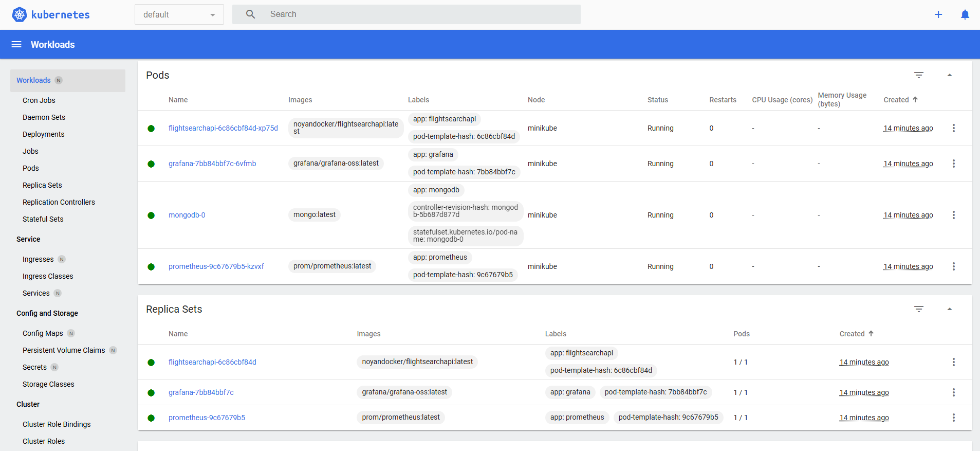The width and height of the screenshot is (980, 451).
Task: Open Daemon Sets in sidebar
Action: click(x=44, y=117)
